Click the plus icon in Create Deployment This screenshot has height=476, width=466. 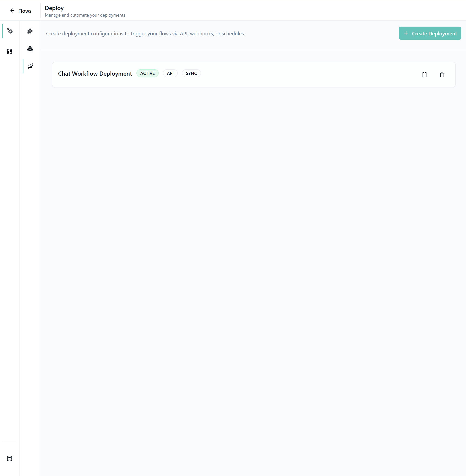click(x=406, y=33)
